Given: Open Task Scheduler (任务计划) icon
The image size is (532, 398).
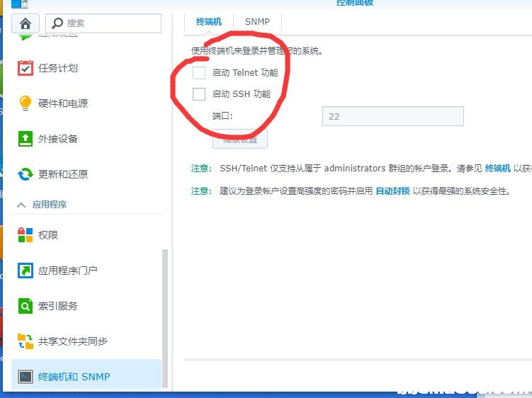Looking at the screenshot, I should 26,68.
